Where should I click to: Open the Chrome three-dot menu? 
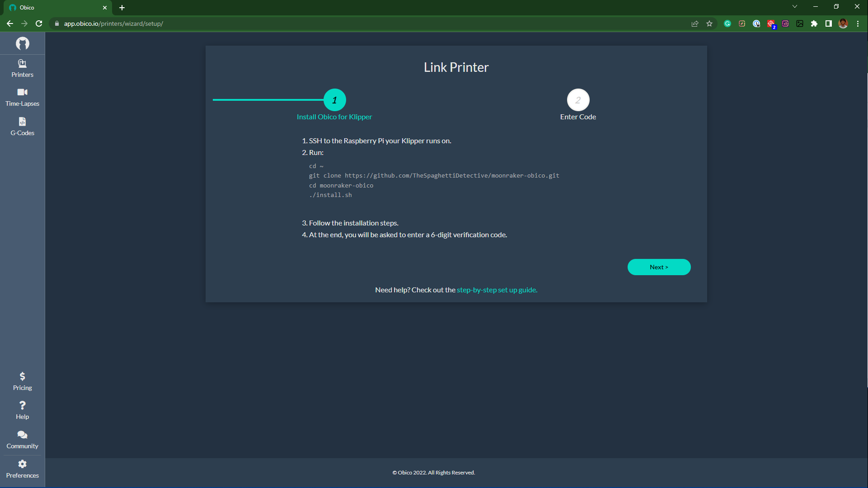[858, 23]
